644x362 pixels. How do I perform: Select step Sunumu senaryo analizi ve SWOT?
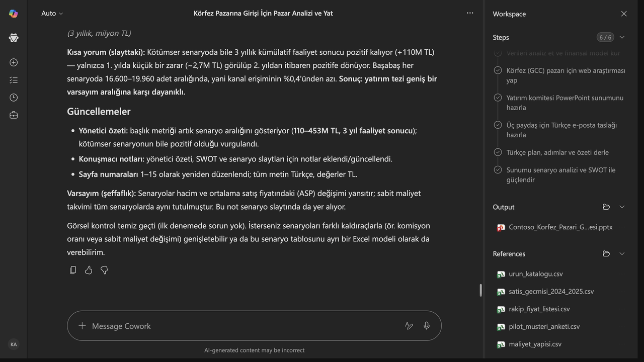pos(561,174)
